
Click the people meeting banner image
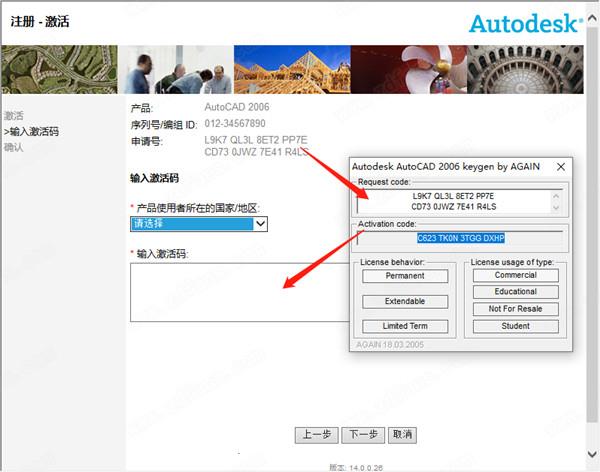coord(176,69)
